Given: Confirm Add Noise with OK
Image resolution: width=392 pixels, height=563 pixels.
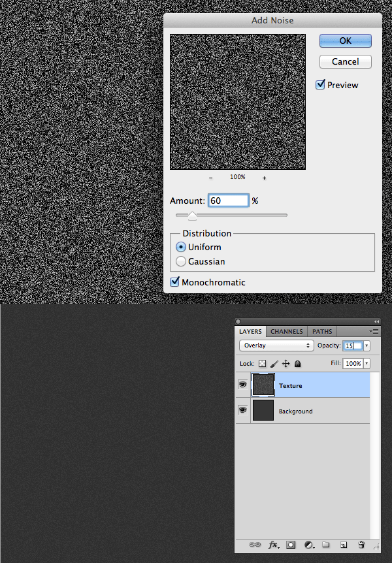Looking at the screenshot, I should (346, 40).
